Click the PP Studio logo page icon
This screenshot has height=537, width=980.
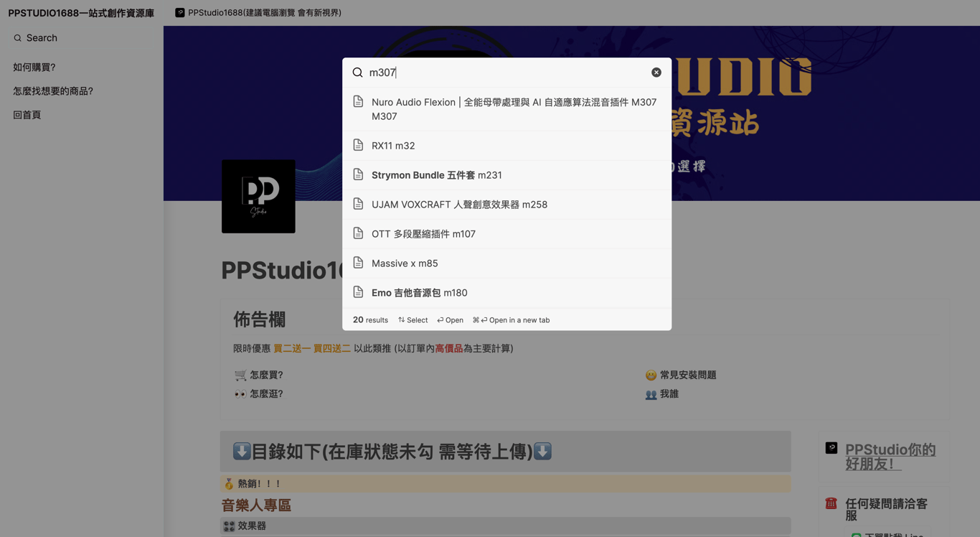(258, 196)
